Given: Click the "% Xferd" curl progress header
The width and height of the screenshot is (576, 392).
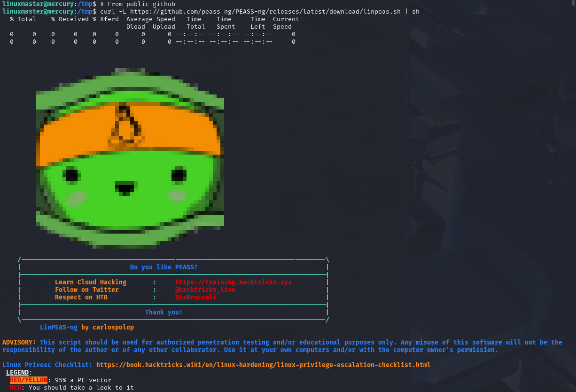Looking at the screenshot, I should [x=106, y=19].
